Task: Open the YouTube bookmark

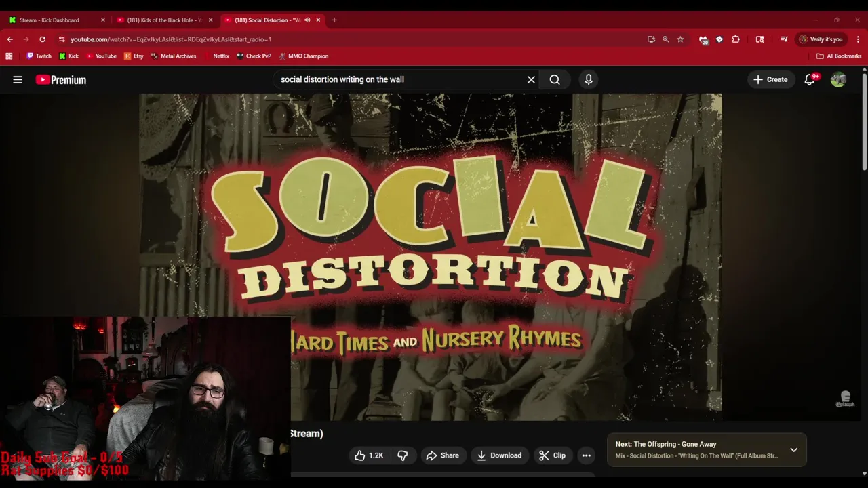Action: [101, 56]
